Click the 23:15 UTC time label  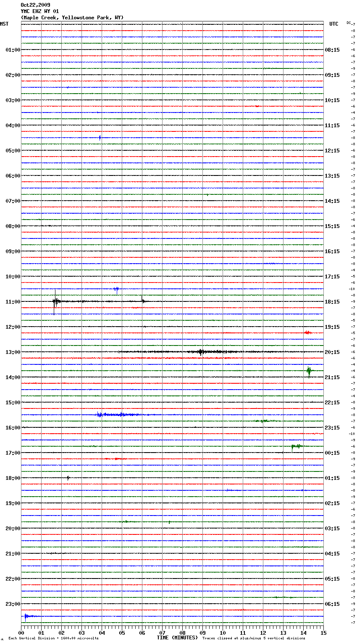pyautogui.click(x=332, y=428)
